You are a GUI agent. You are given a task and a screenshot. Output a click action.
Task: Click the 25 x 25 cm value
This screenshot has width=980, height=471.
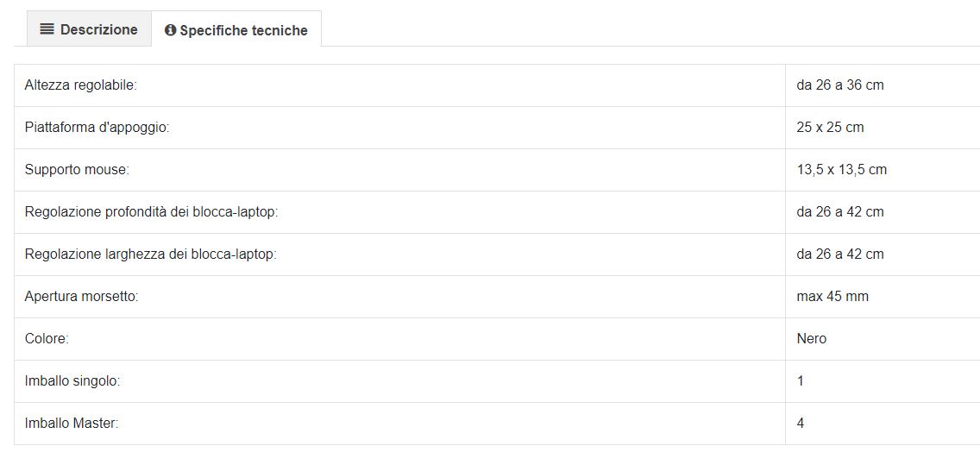[x=830, y=128]
